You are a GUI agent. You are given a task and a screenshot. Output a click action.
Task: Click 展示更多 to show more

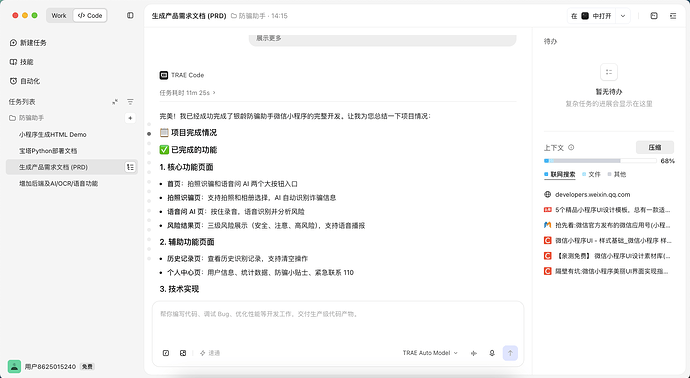coord(269,38)
